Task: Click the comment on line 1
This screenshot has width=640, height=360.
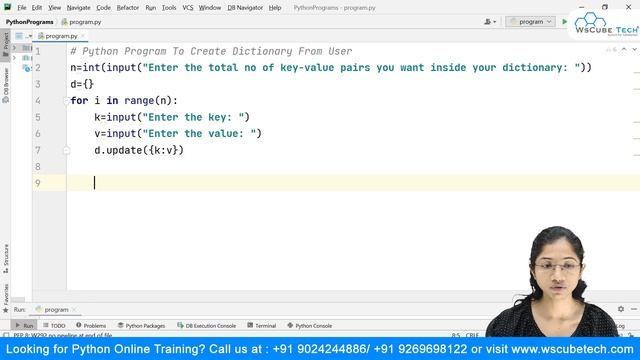Action: coord(211,51)
